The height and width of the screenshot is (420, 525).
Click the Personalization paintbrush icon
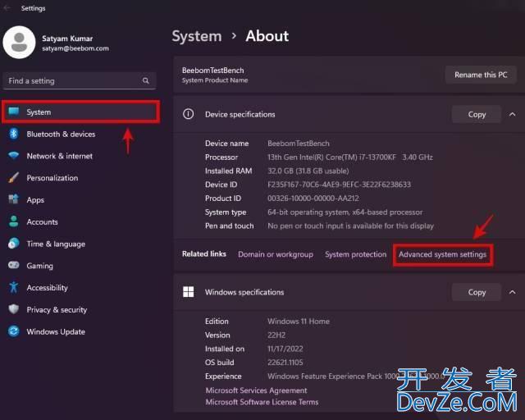coord(14,177)
